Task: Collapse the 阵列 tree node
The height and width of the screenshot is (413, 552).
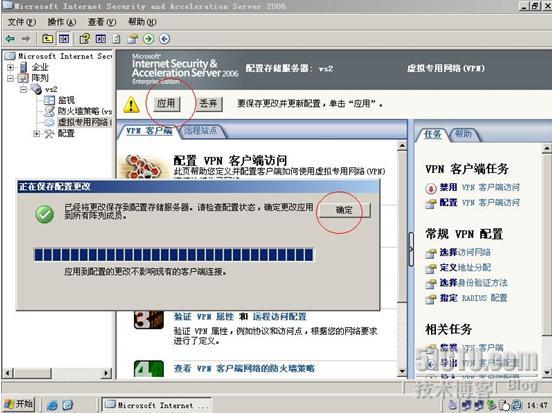Action: [x=11, y=78]
